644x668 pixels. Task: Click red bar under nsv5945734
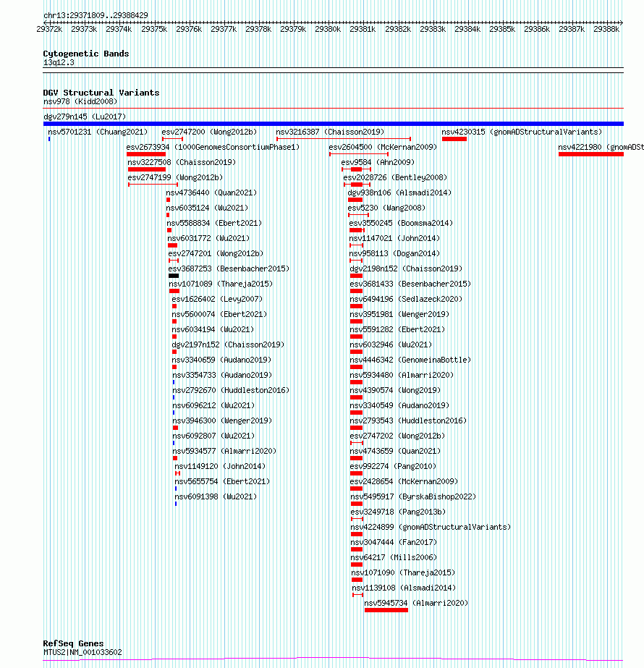386,611
